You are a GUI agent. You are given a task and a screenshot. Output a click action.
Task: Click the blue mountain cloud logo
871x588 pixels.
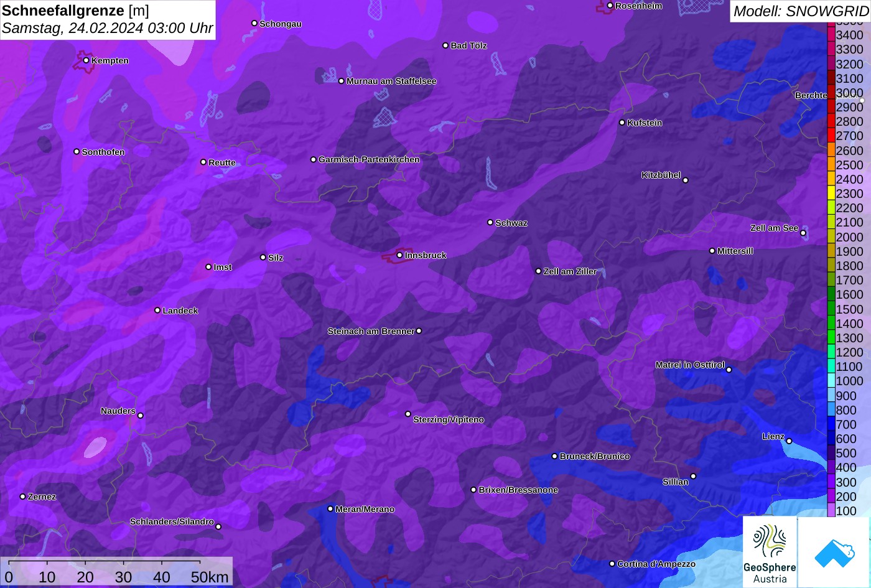click(x=834, y=552)
